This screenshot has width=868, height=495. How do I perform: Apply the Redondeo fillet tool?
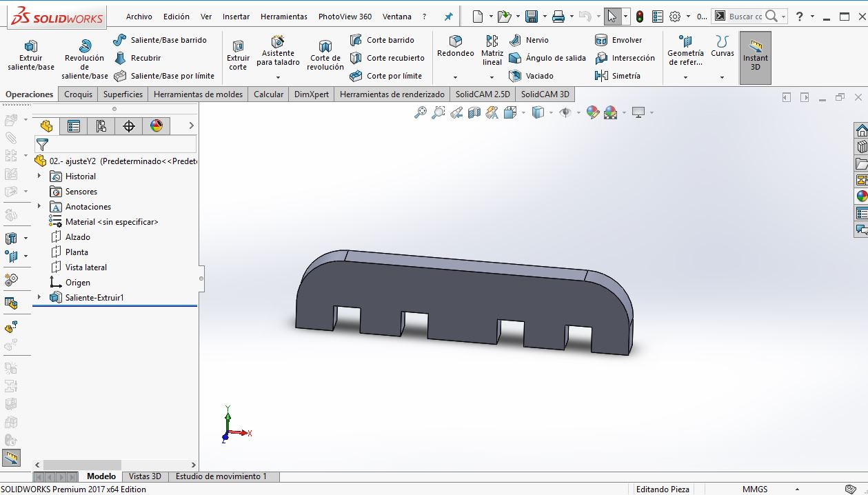(x=456, y=47)
